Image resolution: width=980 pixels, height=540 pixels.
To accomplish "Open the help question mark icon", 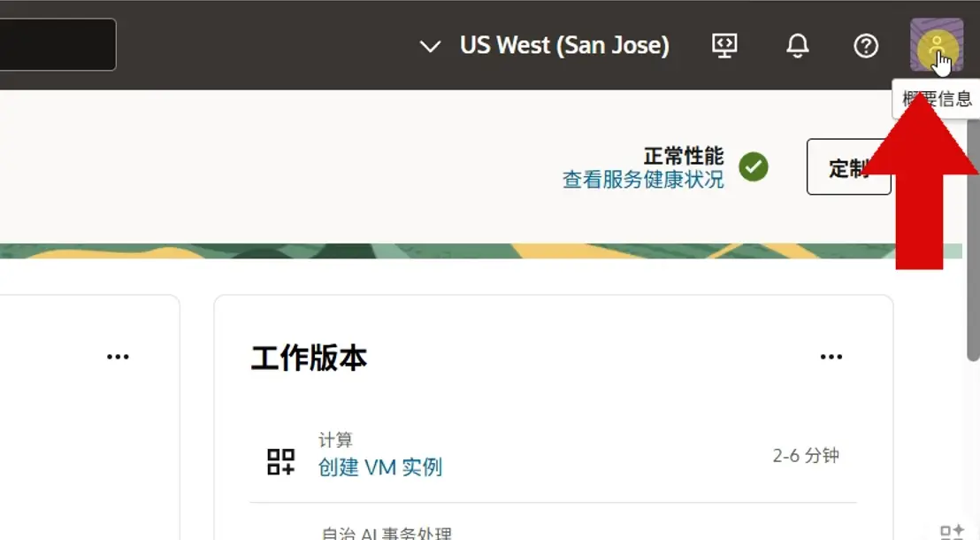I will (866, 46).
